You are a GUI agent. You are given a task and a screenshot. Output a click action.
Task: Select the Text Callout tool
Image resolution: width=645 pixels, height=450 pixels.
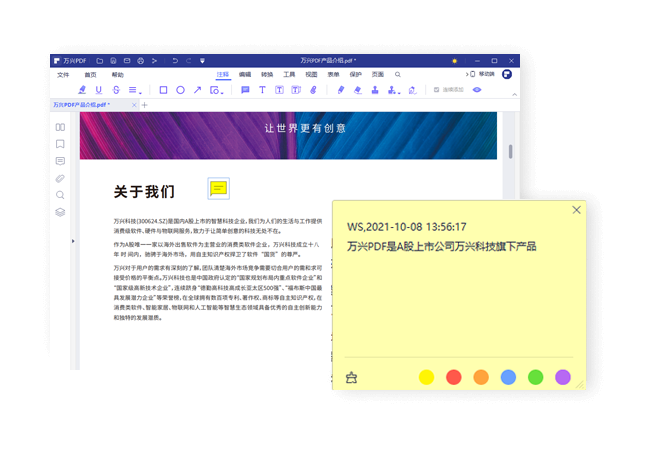[x=296, y=90]
